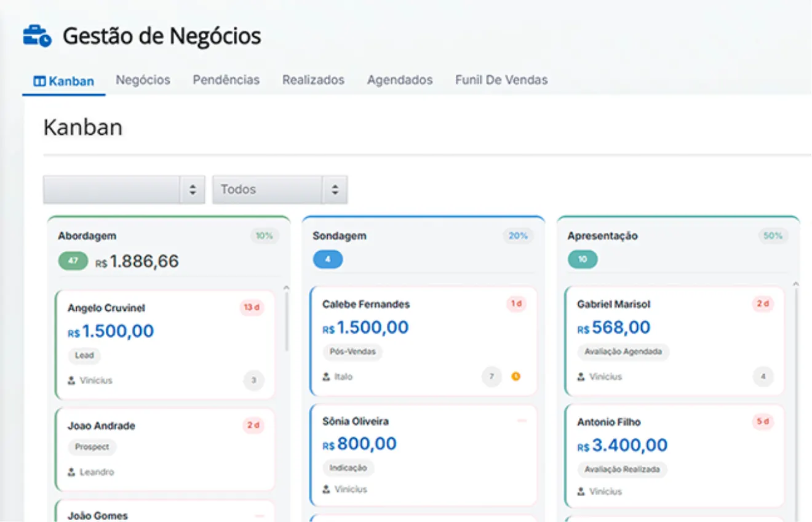Open Antonio Filho's deal card
812x522 pixels.
[675, 456]
